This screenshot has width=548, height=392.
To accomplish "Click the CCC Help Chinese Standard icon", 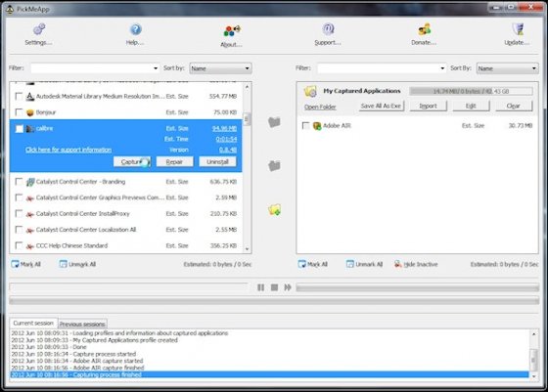I will pyautogui.click(x=30, y=245).
